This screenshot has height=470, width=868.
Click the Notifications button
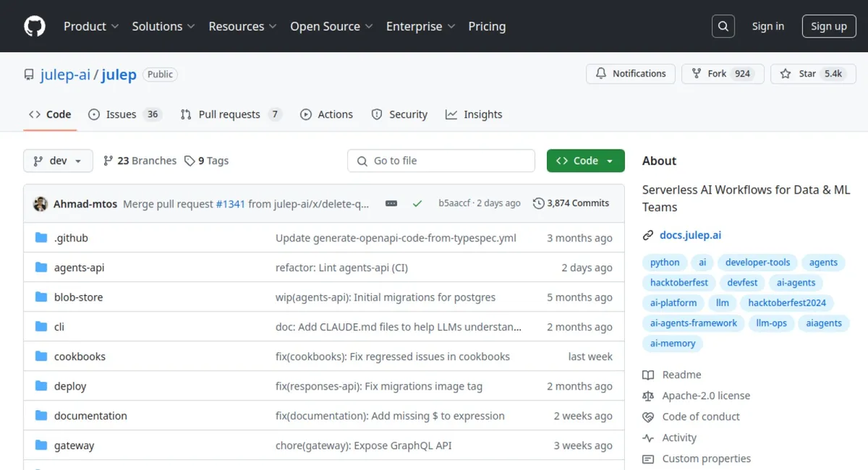coord(631,74)
